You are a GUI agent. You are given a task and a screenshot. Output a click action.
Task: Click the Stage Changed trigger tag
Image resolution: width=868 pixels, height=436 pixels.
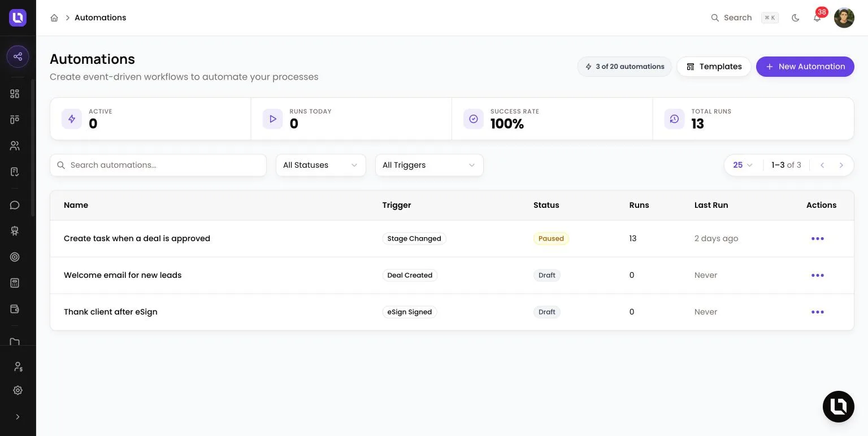[414, 238]
